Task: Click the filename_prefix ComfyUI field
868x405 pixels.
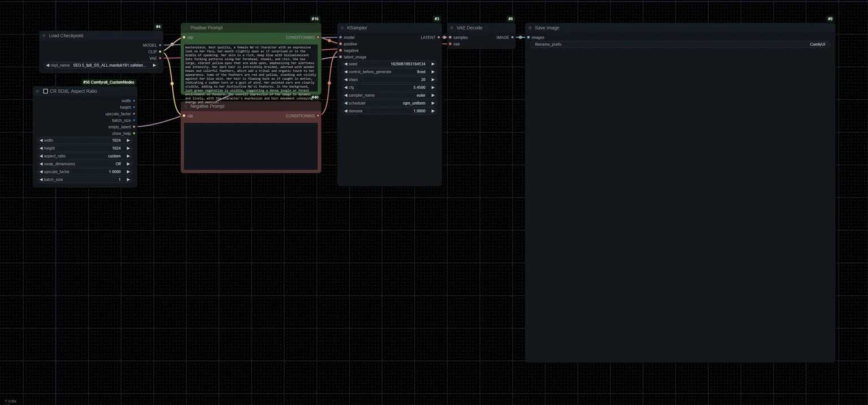Action: pyautogui.click(x=680, y=44)
